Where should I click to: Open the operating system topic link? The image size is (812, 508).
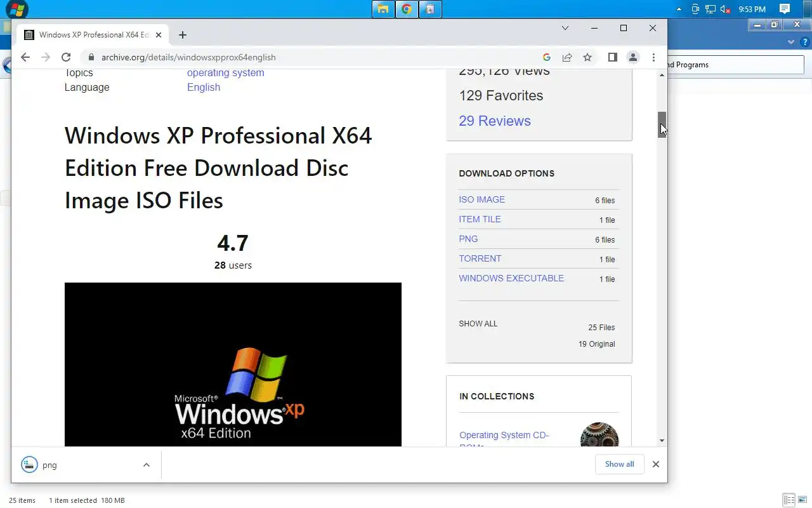(225, 73)
